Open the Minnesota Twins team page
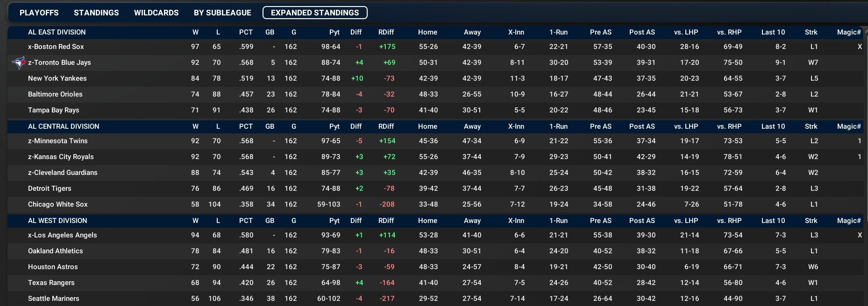 pos(58,141)
